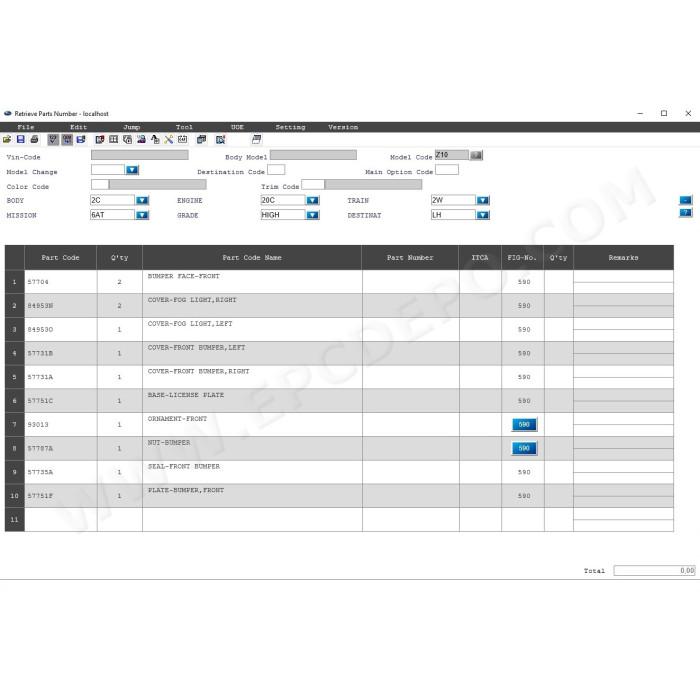Open the UOE menu
700x700 pixels.
(238, 127)
